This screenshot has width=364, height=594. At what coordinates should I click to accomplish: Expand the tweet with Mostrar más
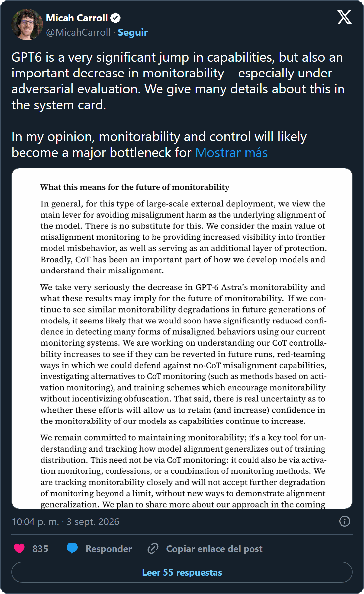point(231,153)
